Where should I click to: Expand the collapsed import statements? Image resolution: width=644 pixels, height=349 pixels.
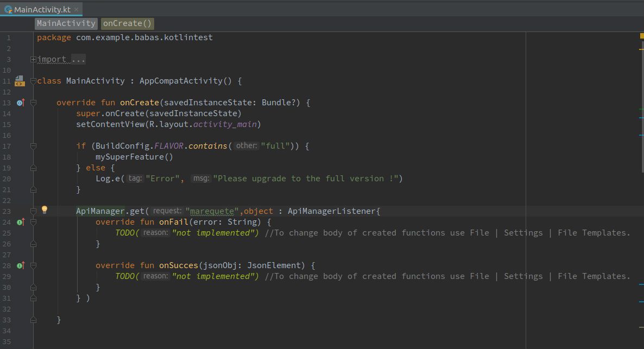[x=33, y=59]
